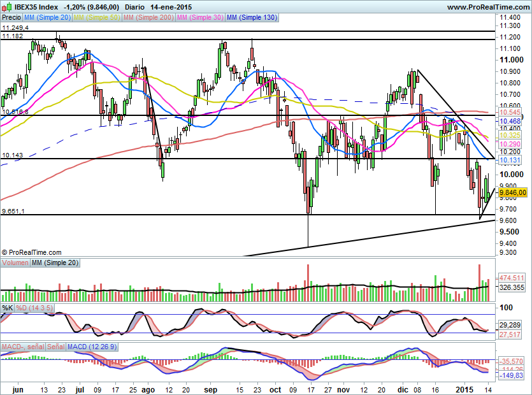Click the 10.516,8 horizontal line label
The height and width of the screenshot is (395, 532).
(15, 111)
